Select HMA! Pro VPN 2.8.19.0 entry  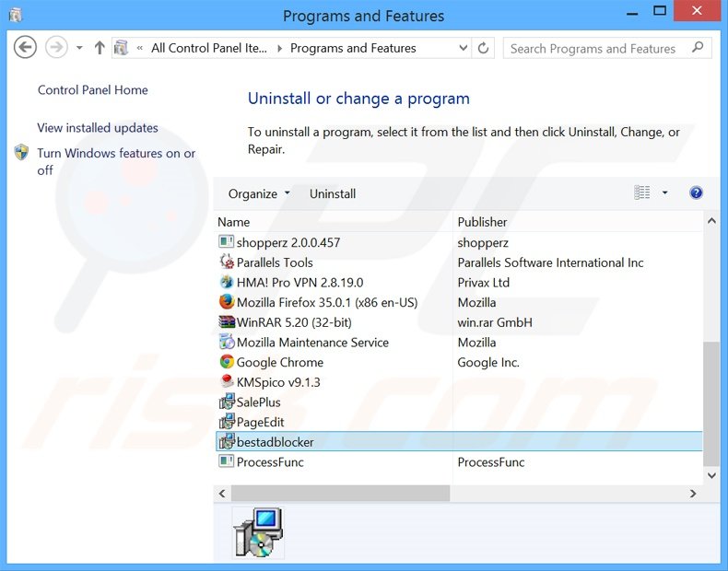[x=459, y=283]
